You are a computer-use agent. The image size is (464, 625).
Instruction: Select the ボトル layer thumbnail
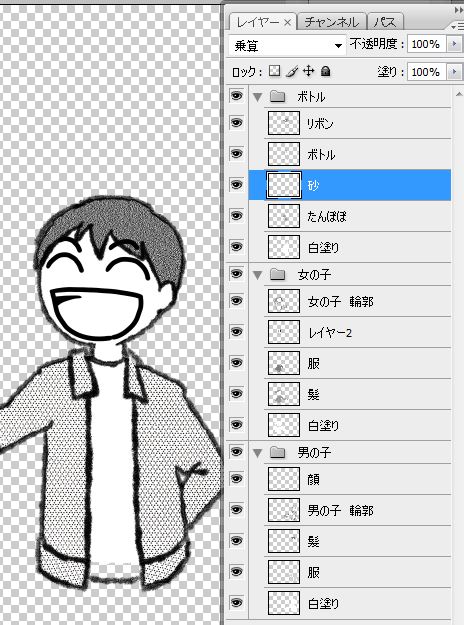click(x=284, y=154)
